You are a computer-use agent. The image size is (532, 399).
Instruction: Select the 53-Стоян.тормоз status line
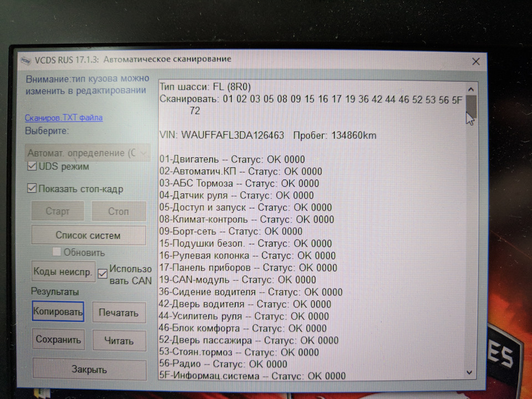click(x=239, y=352)
